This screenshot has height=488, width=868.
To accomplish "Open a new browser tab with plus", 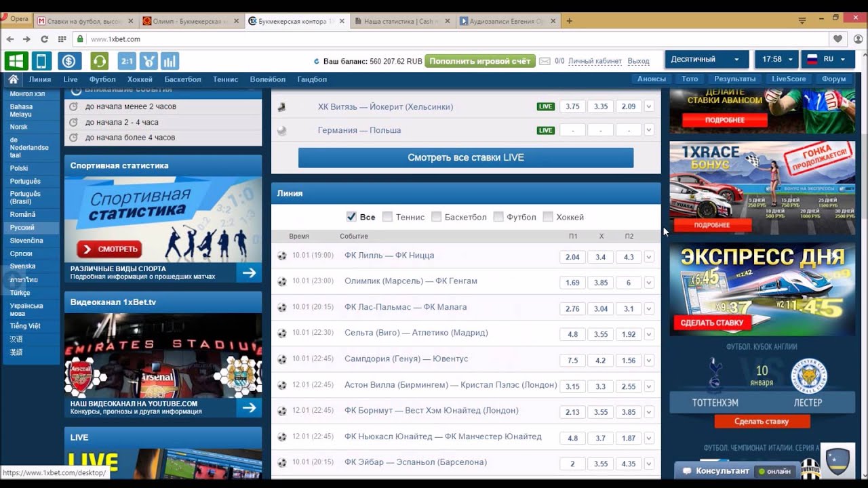I will tap(569, 21).
